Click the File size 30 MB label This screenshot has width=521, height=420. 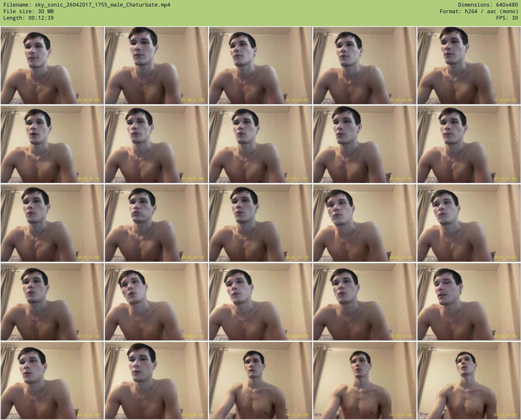tap(29, 11)
